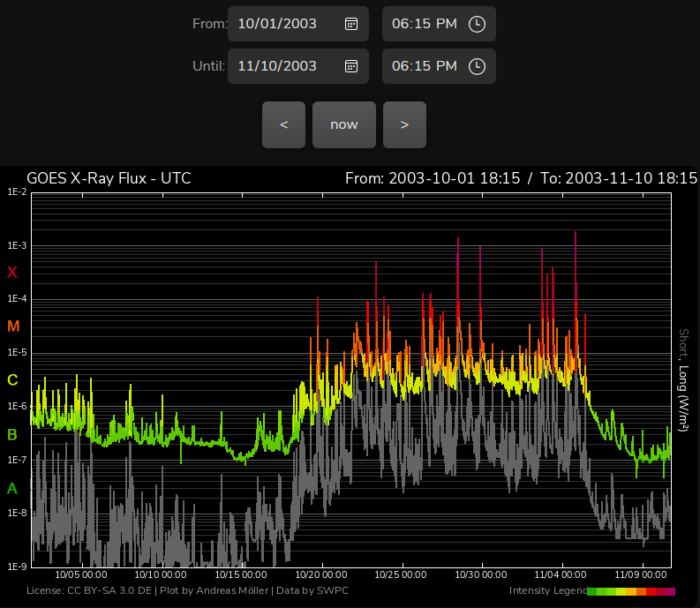Click the License CC BY-SA 3.0 DE text
Image resolution: width=700 pixels, height=608 pixels.
pyautogui.click(x=89, y=590)
